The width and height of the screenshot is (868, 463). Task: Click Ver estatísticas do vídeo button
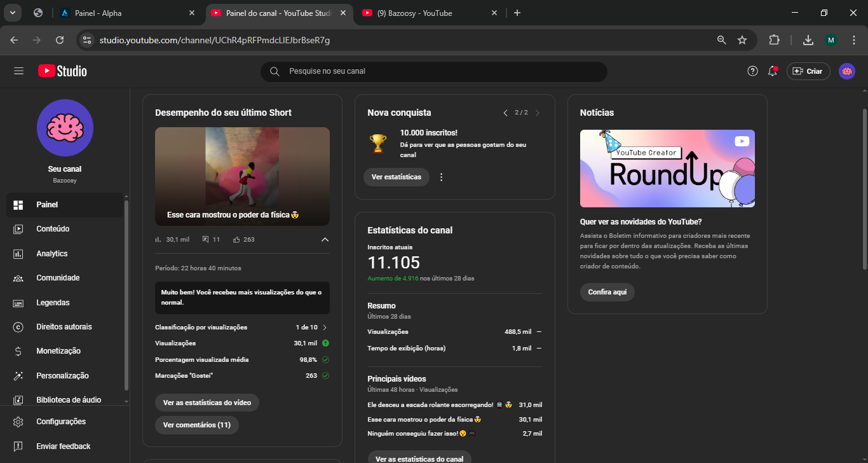pyautogui.click(x=207, y=403)
